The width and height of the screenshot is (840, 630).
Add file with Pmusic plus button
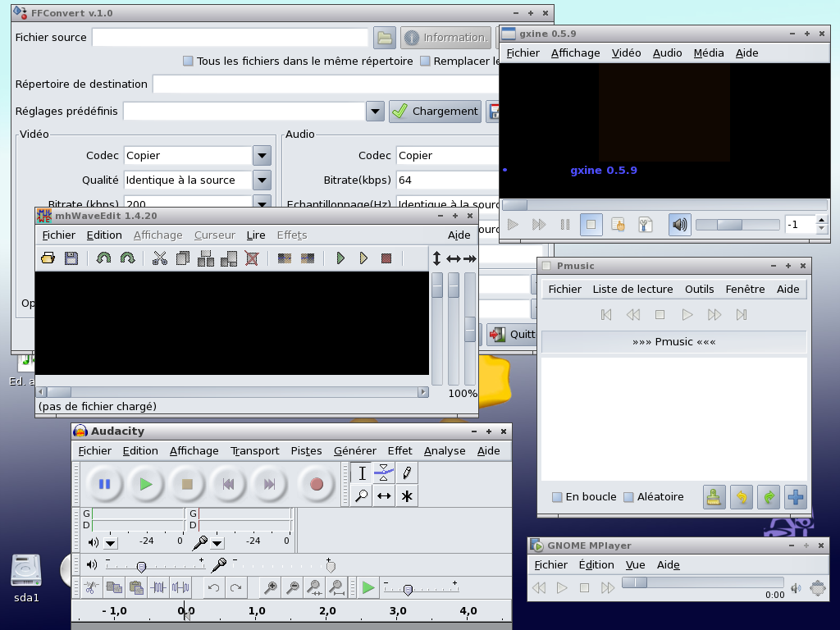[x=796, y=497]
